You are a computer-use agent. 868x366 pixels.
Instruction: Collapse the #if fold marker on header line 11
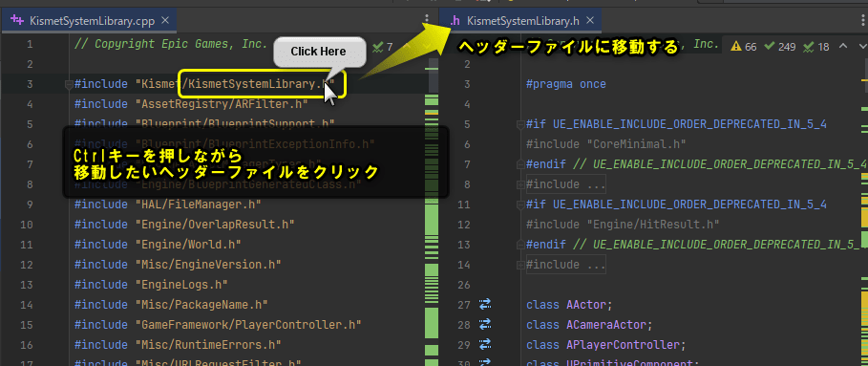520,205
